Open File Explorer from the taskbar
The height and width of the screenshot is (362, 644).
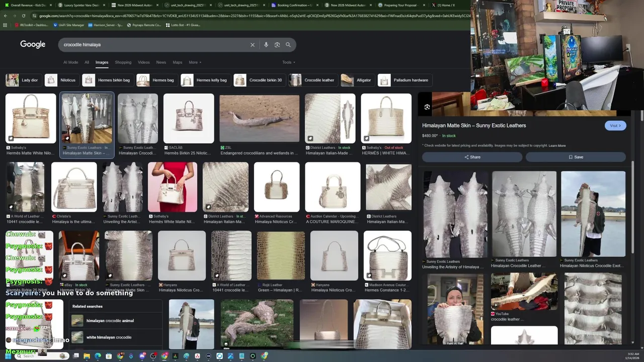pos(87,356)
